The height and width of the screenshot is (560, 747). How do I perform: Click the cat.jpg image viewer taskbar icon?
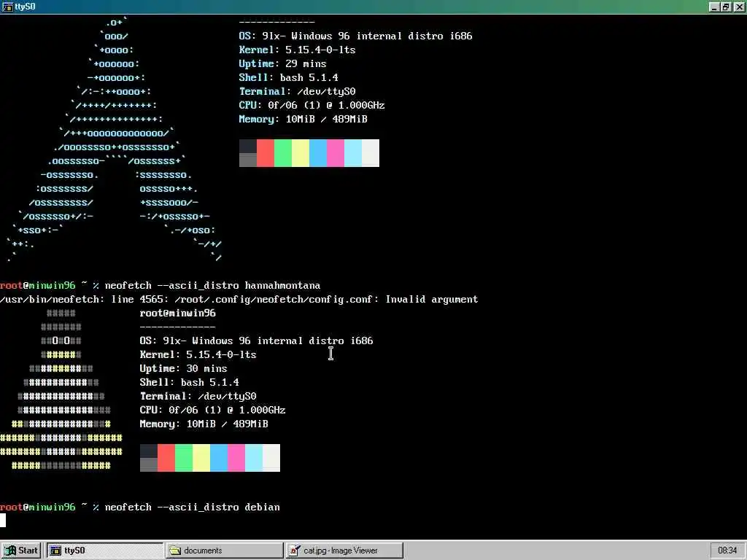(295, 551)
